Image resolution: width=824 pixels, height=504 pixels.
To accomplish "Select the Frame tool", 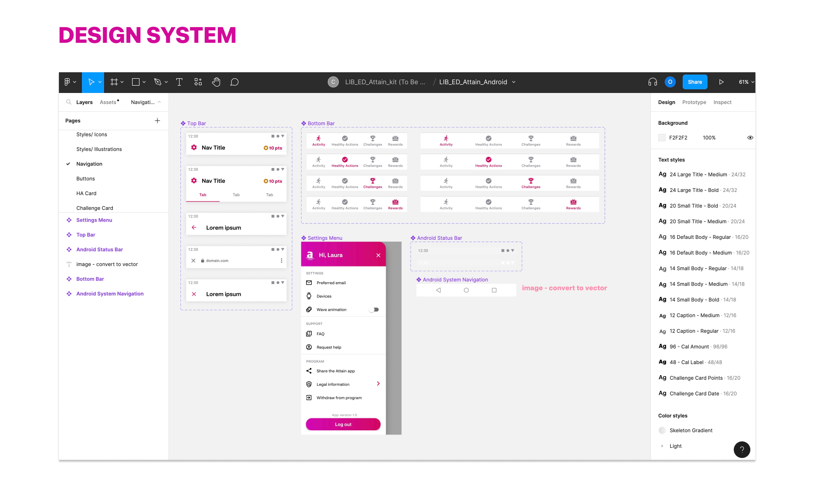I will click(x=114, y=82).
